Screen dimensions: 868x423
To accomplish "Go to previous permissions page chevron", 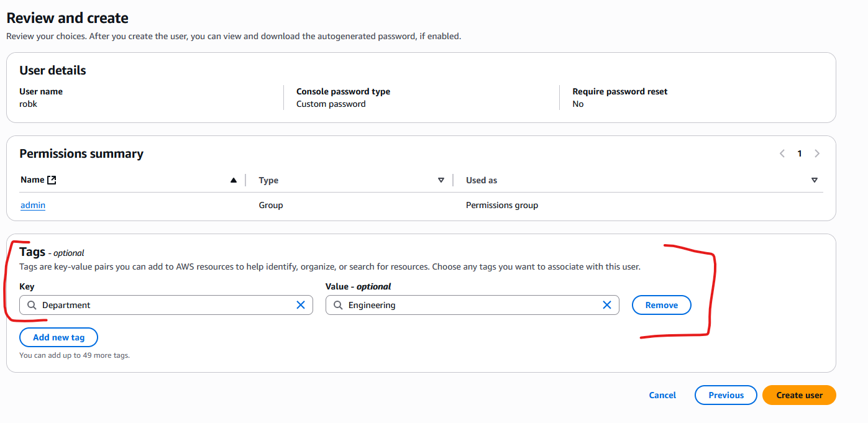I will pos(782,153).
